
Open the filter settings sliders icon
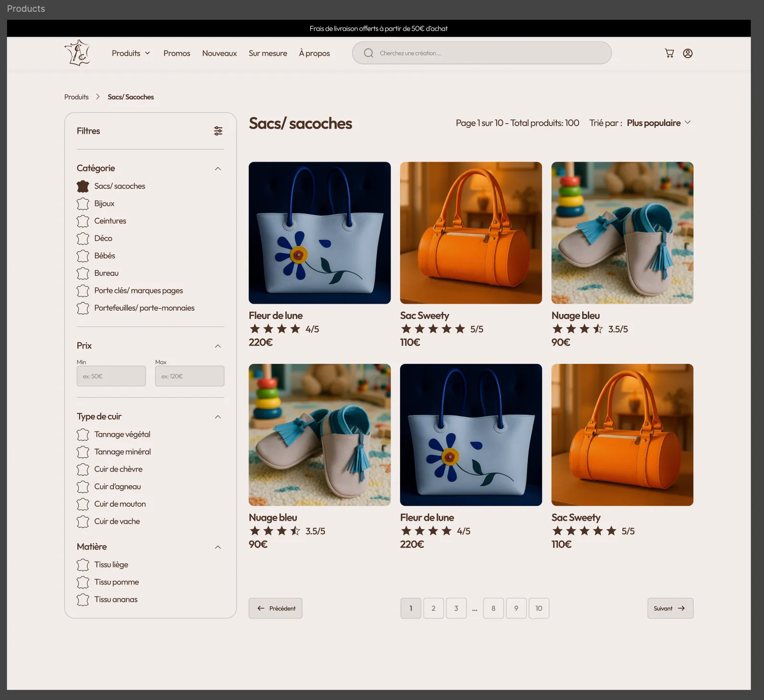tap(218, 131)
